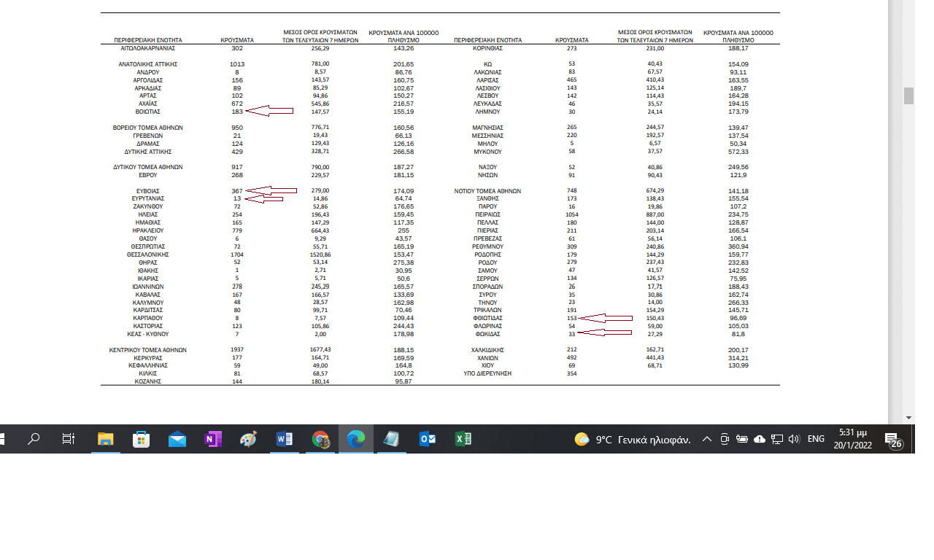
Task: Expand hidden system tray icons
Action: point(706,439)
